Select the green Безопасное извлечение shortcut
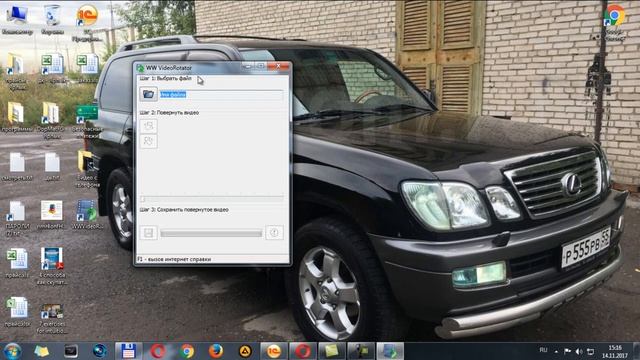Viewport: 640px width, 360px height. click(87, 120)
